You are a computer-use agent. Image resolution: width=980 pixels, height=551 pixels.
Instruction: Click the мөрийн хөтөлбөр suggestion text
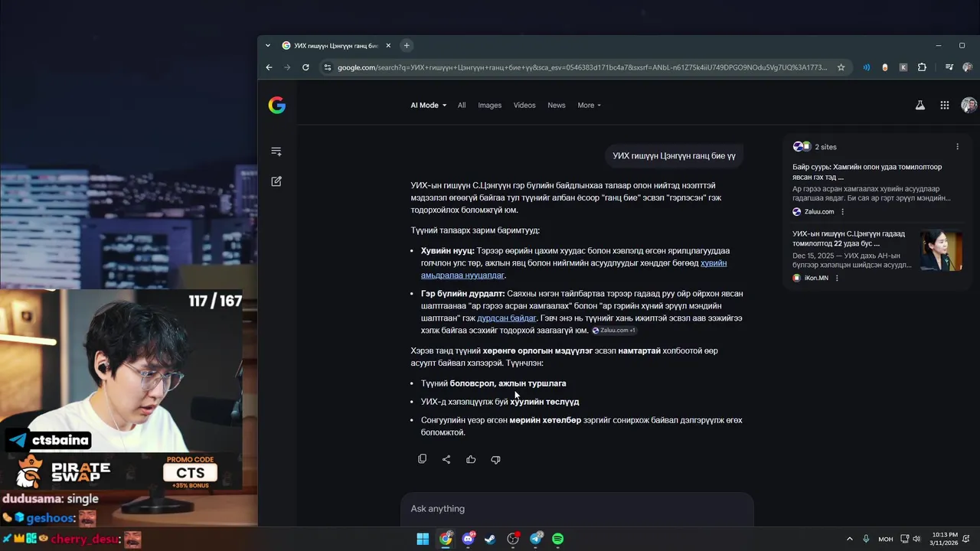click(545, 420)
